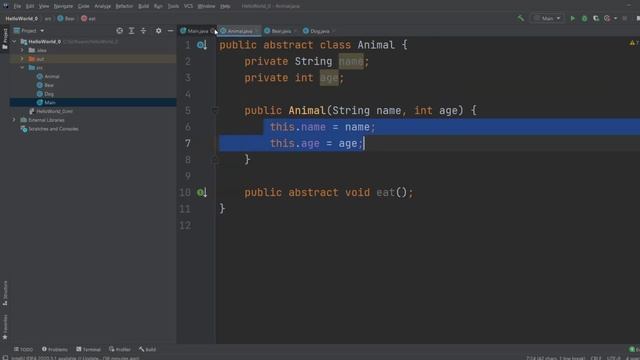This screenshot has height=360, width=640.
Task: Locate opened file in project tree
Action: [119, 31]
